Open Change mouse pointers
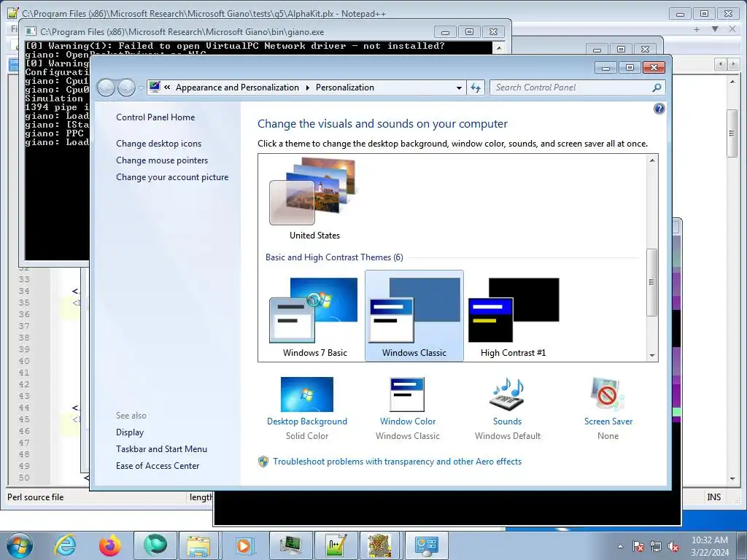 pos(162,160)
